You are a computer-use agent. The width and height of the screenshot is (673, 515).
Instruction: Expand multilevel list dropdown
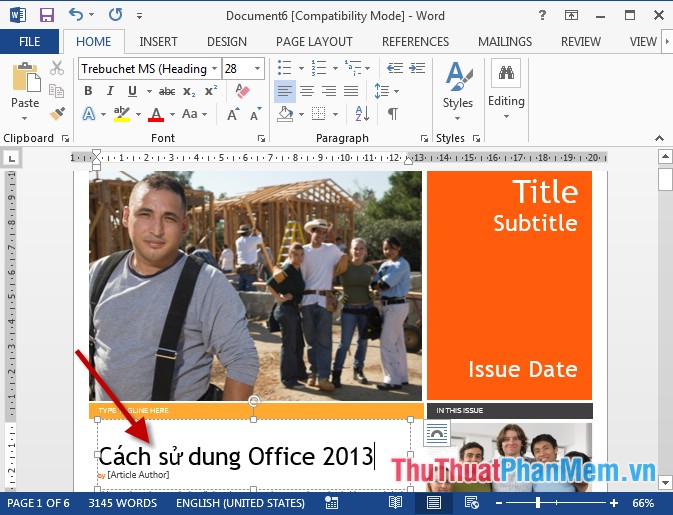tap(368, 68)
